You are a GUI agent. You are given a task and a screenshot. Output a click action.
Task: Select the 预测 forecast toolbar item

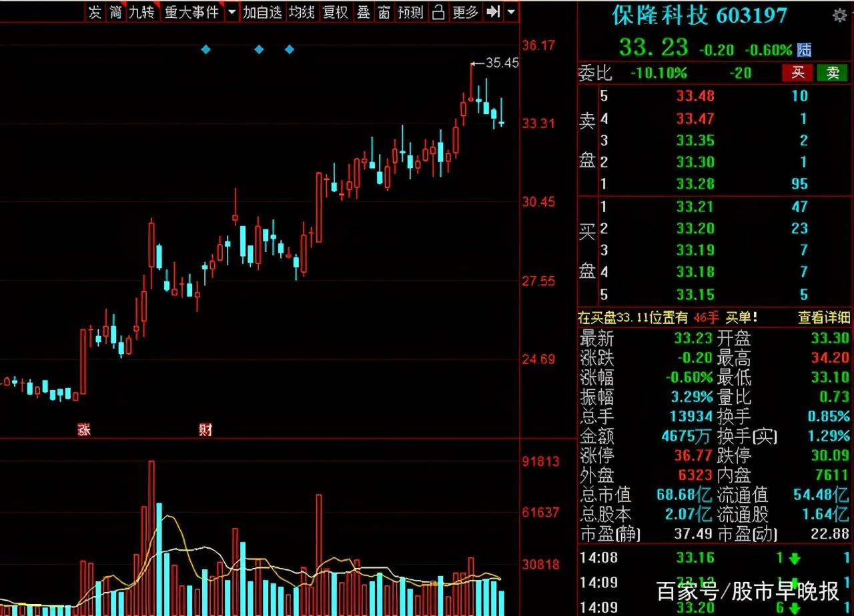click(x=409, y=12)
